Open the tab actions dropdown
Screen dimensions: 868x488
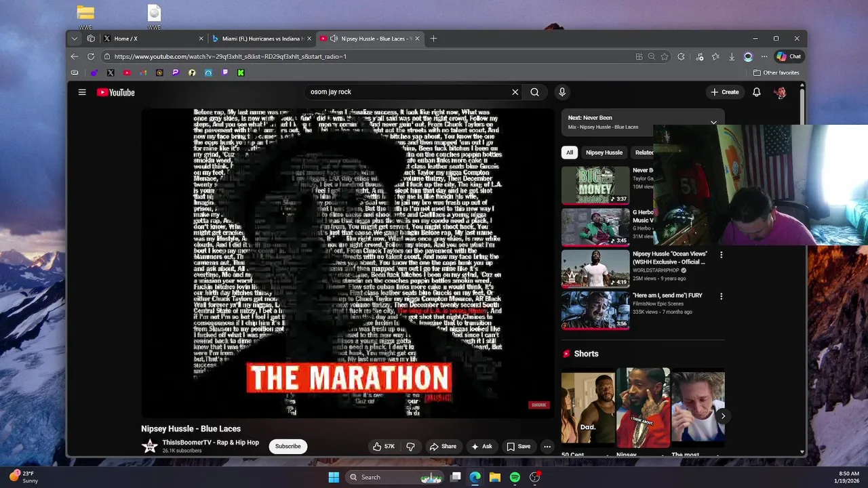point(75,39)
